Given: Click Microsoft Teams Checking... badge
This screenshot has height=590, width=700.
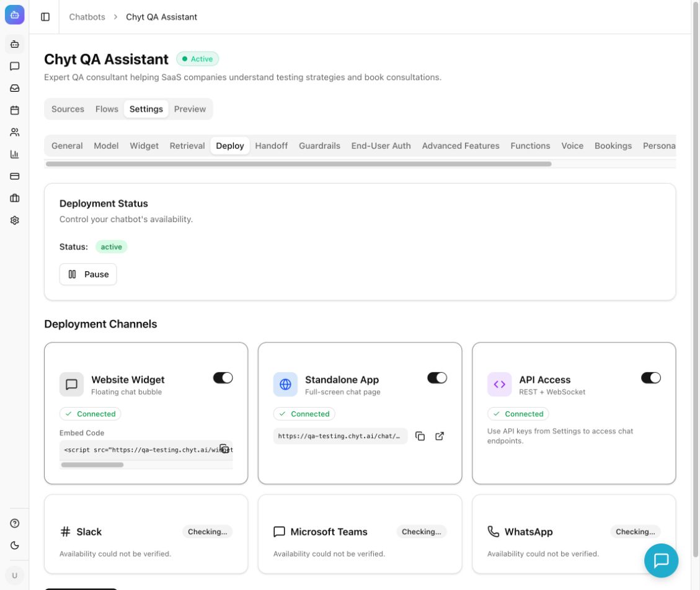Looking at the screenshot, I should click(421, 532).
